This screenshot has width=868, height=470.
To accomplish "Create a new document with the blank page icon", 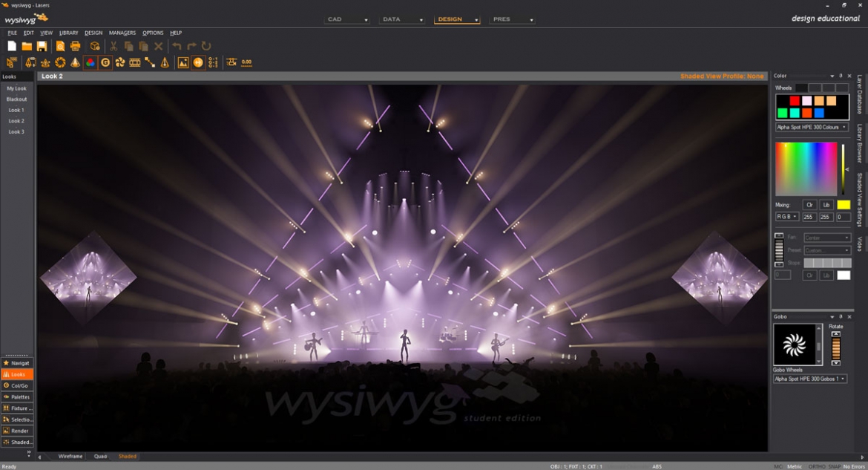I will 12,46.
